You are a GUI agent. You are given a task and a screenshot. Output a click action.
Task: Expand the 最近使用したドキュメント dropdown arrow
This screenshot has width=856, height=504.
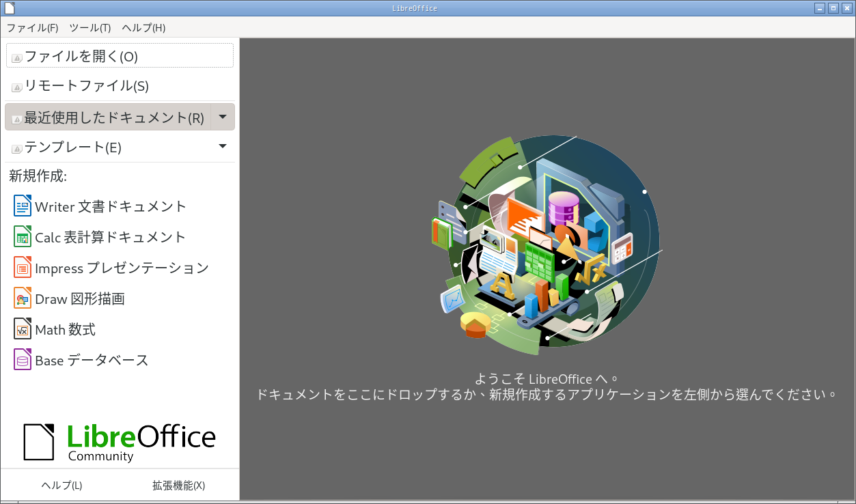click(223, 117)
